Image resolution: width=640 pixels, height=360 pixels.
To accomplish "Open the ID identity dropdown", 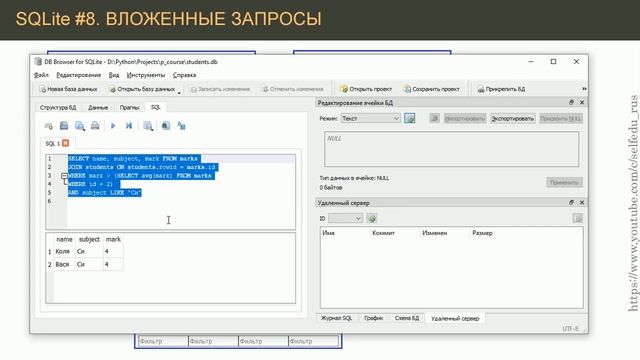I will [x=345, y=218].
